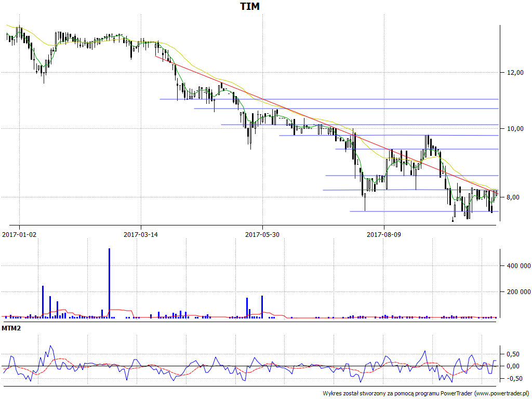Image resolution: width=532 pixels, height=399 pixels.
Task: Select the 2017-08-09 date label
Action: click(384, 234)
